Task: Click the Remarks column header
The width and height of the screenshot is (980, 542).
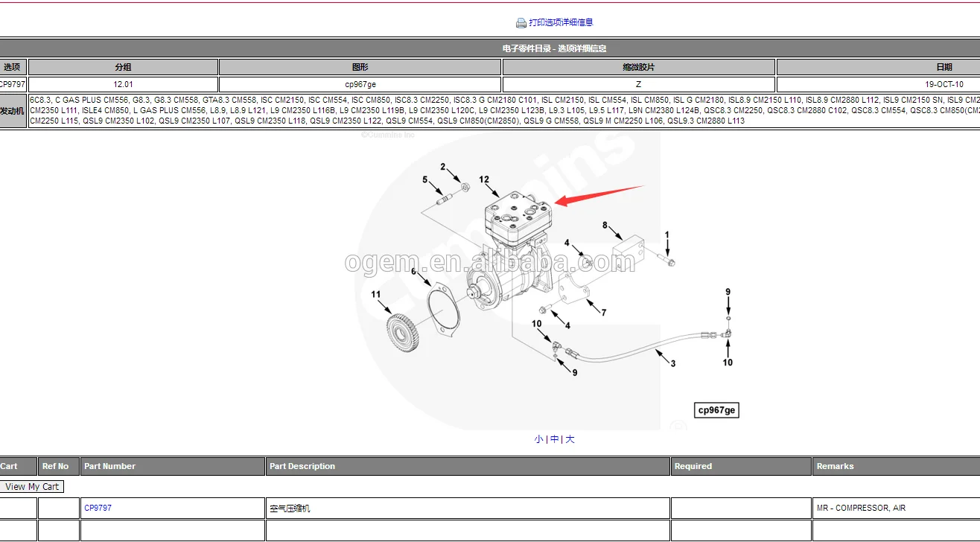Action: point(897,467)
